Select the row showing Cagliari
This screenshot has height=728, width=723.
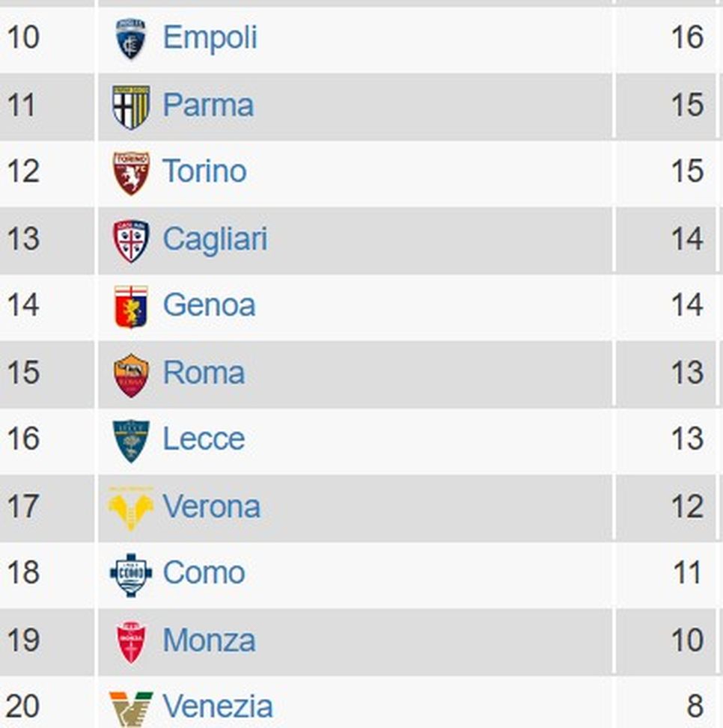(359, 239)
